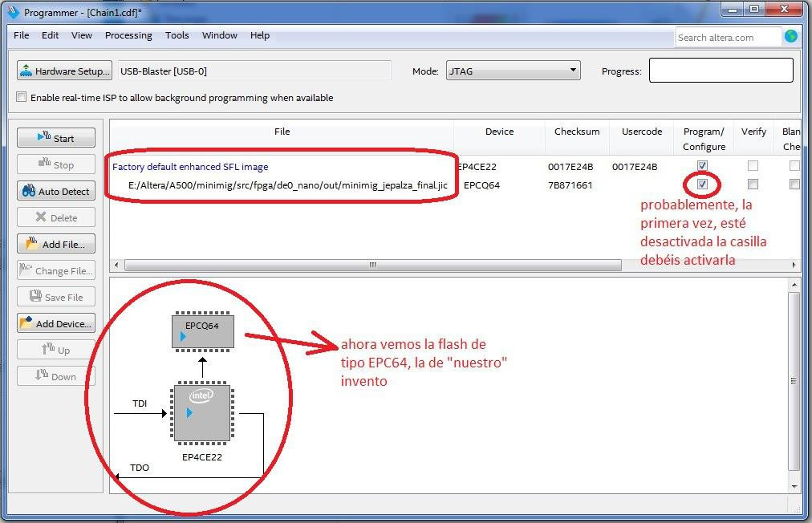This screenshot has width=812, height=523.
Task: Select the minimig_jepalza_final.jic file row
Action: pos(287,185)
